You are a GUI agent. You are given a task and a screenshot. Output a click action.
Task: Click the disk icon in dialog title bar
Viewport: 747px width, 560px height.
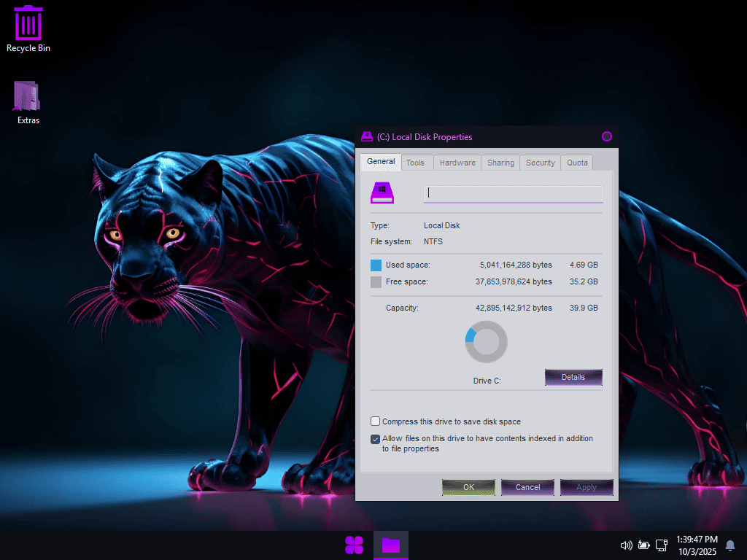[x=367, y=136]
